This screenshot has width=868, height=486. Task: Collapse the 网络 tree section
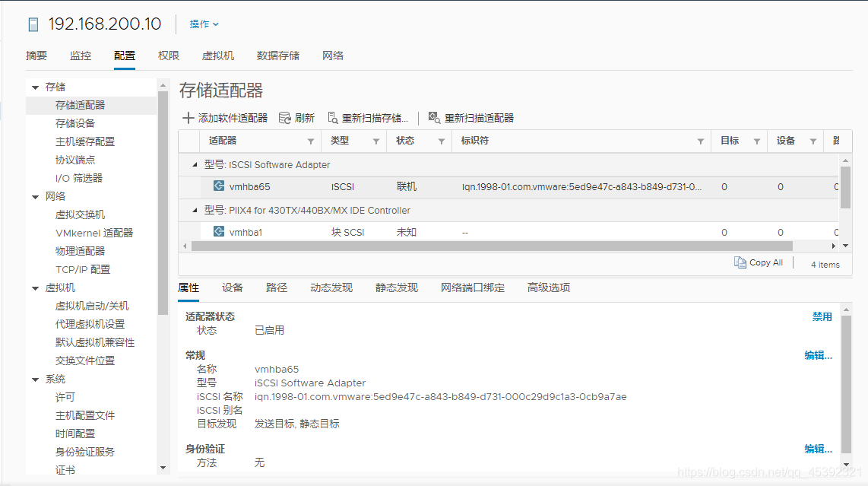[36, 197]
